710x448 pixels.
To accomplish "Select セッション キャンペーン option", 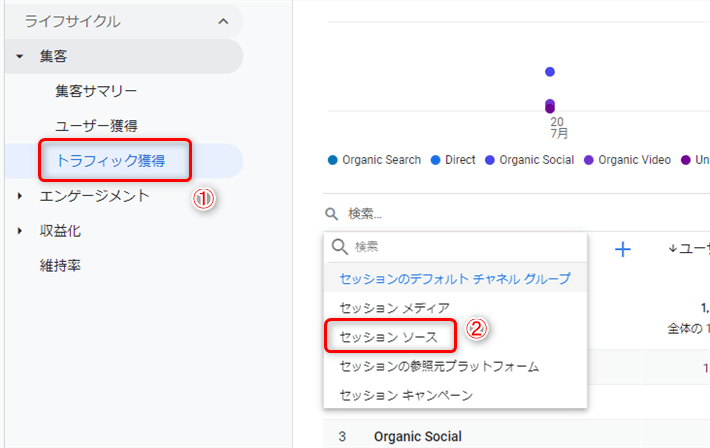I will click(455, 395).
